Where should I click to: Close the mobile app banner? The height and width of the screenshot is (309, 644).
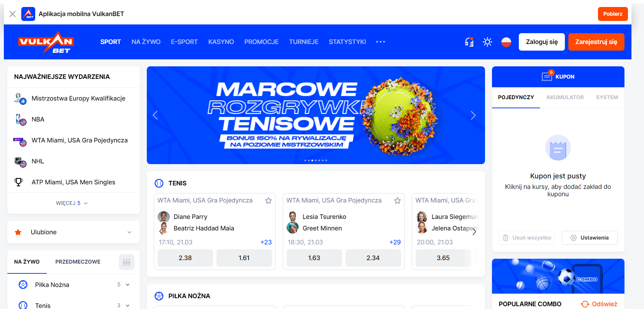[x=13, y=14]
